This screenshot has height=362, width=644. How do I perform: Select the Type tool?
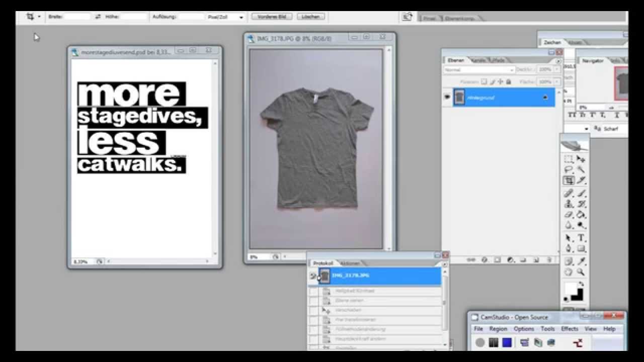pyautogui.click(x=581, y=238)
